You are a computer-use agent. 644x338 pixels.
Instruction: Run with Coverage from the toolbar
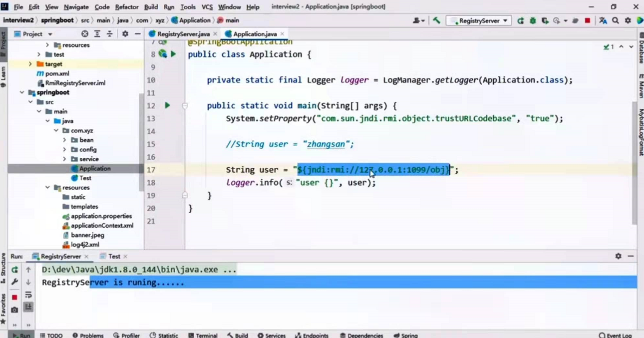[x=545, y=20]
